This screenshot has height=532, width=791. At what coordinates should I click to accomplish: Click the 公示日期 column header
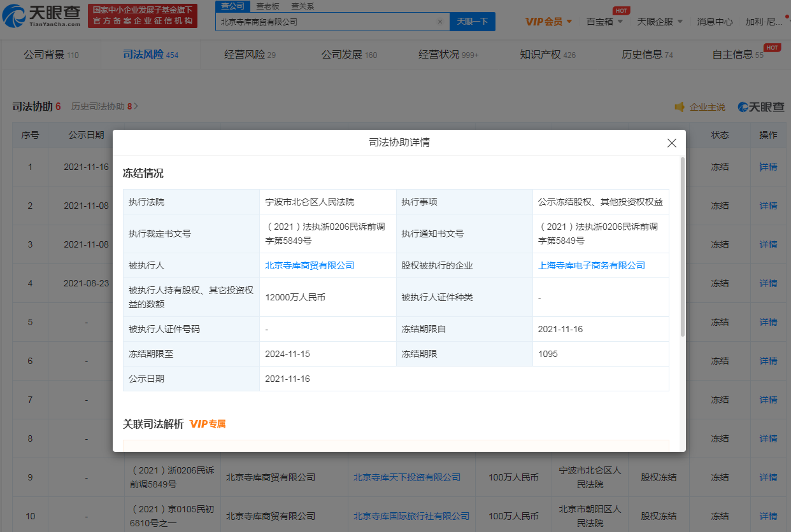click(87, 135)
